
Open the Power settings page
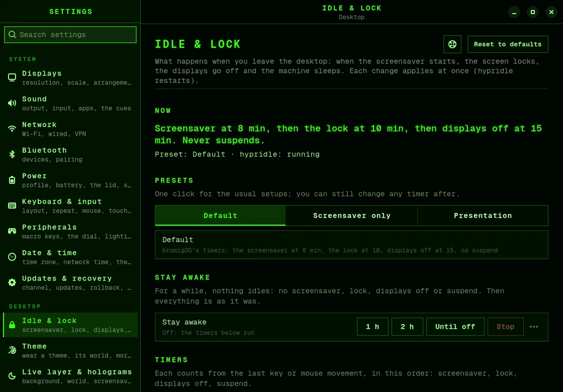tap(70, 180)
